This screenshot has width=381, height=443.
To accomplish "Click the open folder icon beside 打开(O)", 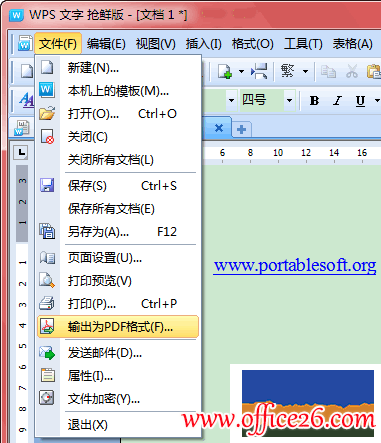I will pos(47,113).
